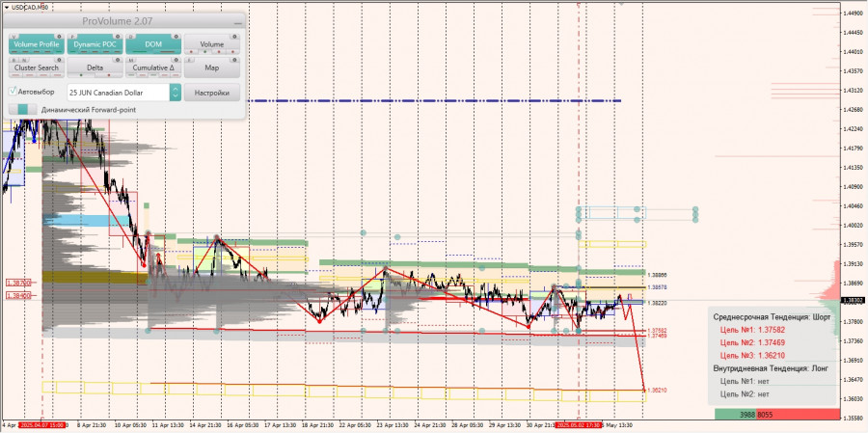Click the M hotkey badge on Cumulative Δ
868x433 pixels.
point(131,60)
